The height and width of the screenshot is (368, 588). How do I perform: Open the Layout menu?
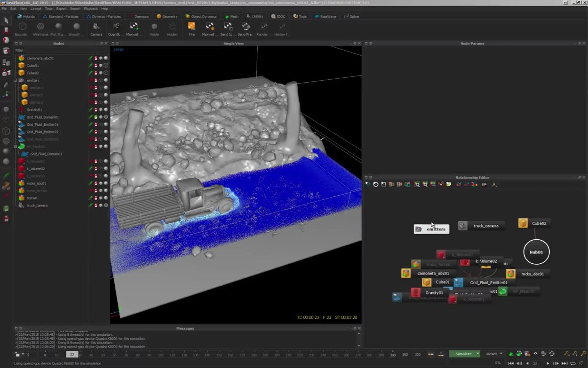pyautogui.click(x=36, y=9)
